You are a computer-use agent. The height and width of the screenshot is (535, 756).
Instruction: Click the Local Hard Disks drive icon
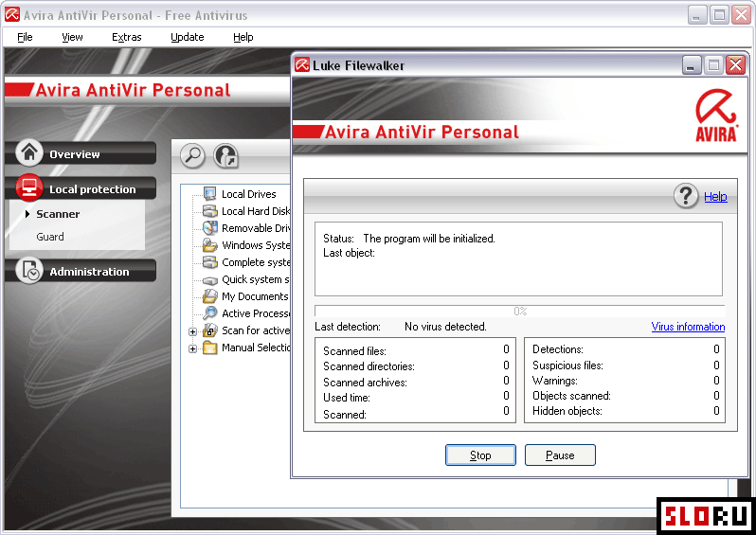(x=209, y=210)
